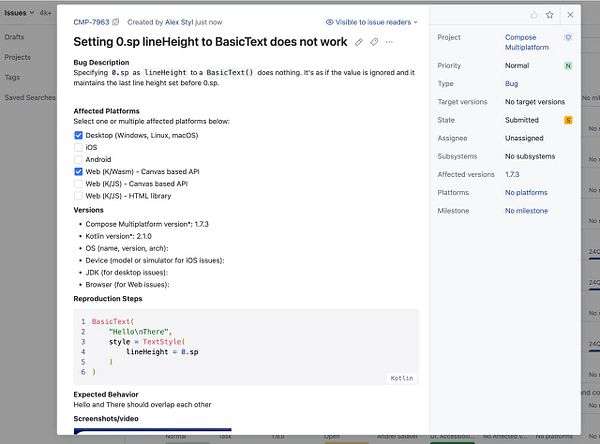
Task: Uncheck Web (K/Wasm) Canvas based API
Action: pos(78,171)
